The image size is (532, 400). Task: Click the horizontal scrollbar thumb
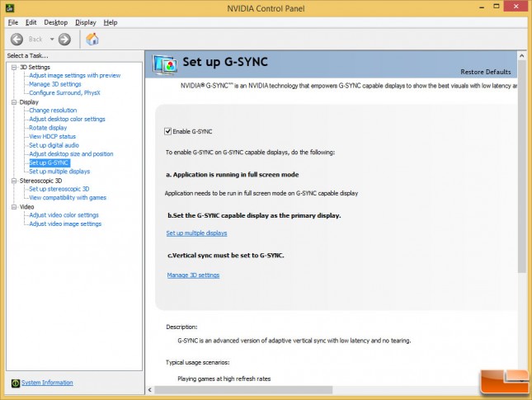point(243,390)
